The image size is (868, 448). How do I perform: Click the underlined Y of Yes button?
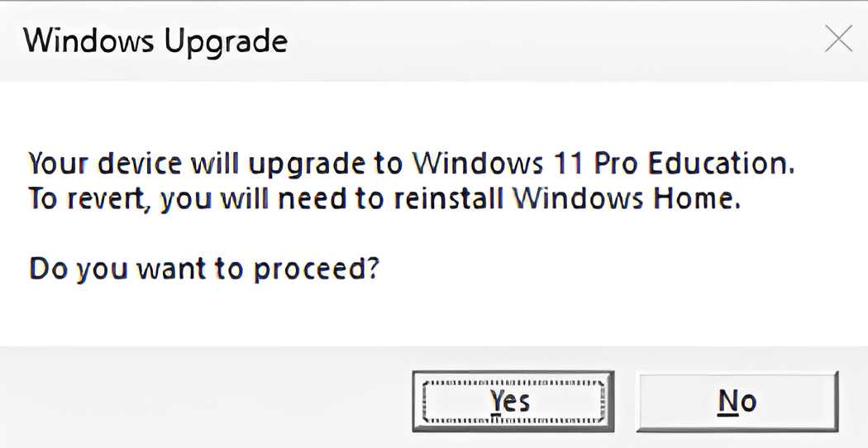click(x=498, y=402)
